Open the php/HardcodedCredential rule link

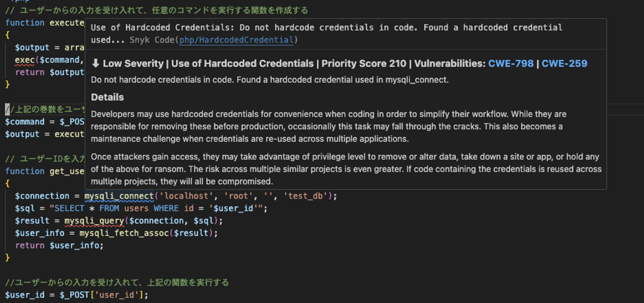[237, 40]
